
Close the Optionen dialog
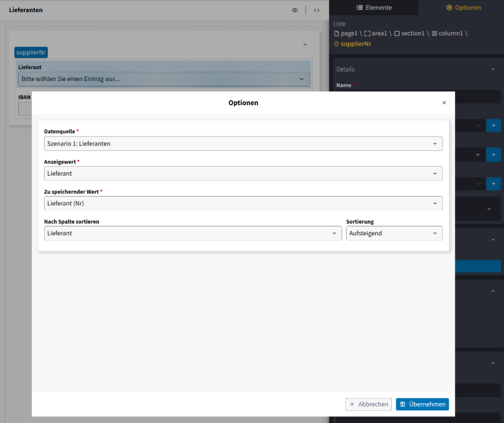pyautogui.click(x=444, y=102)
